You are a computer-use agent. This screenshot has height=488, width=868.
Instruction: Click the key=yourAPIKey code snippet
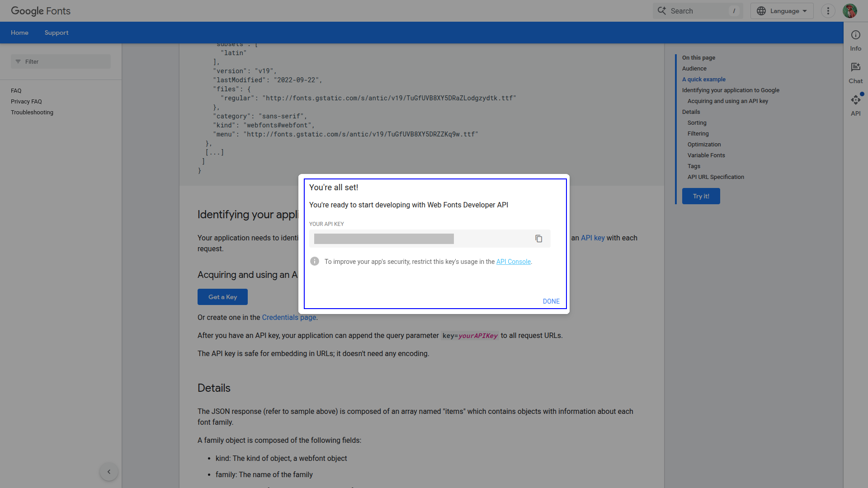tap(470, 336)
